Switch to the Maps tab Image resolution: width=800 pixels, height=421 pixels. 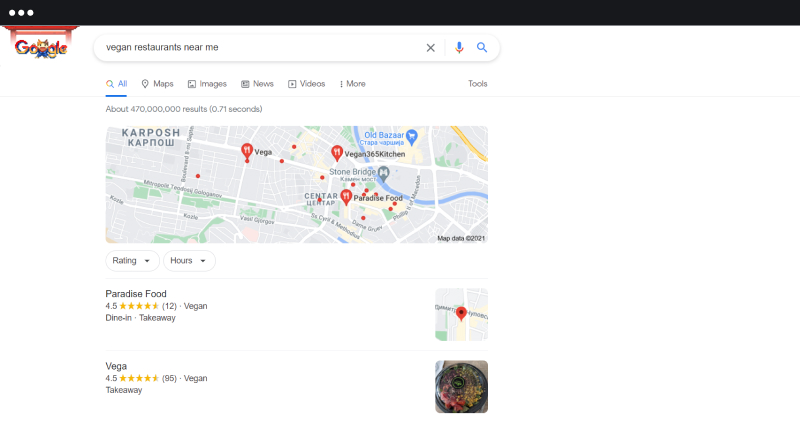(x=157, y=84)
